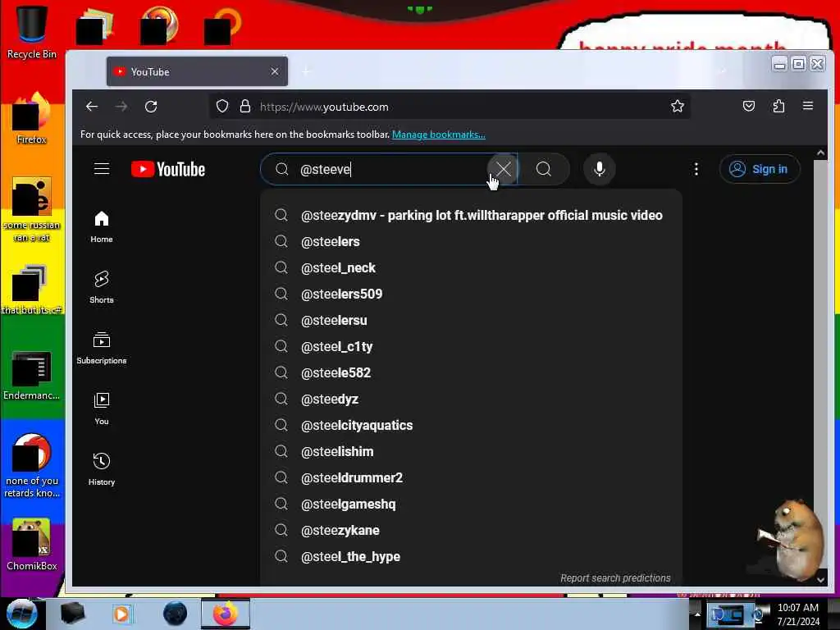Click the address bar URL field

pos(450,107)
